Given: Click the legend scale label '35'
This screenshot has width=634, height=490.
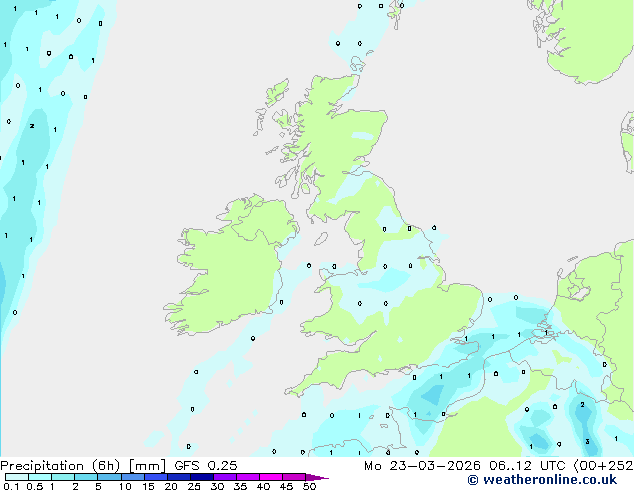Looking at the screenshot, I should 240,486.
